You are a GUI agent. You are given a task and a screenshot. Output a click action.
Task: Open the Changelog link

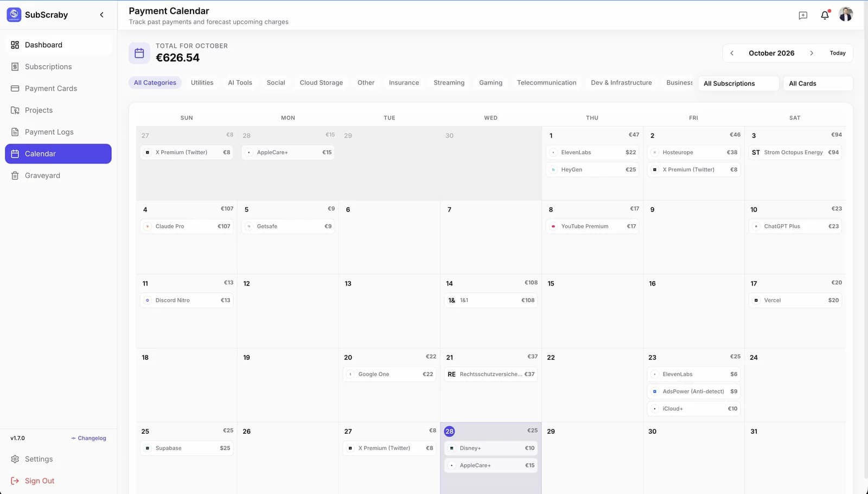click(88, 438)
